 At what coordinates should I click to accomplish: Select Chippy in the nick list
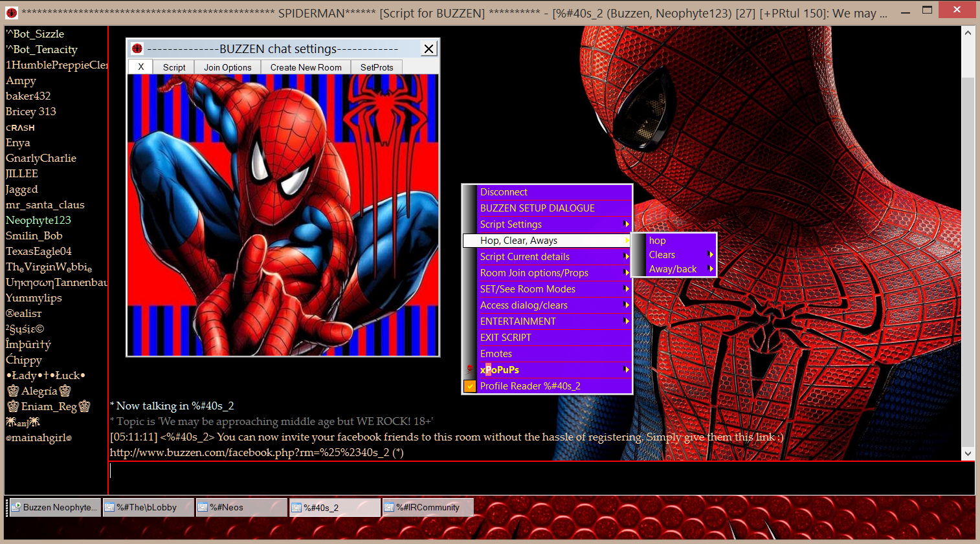point(23,360)
